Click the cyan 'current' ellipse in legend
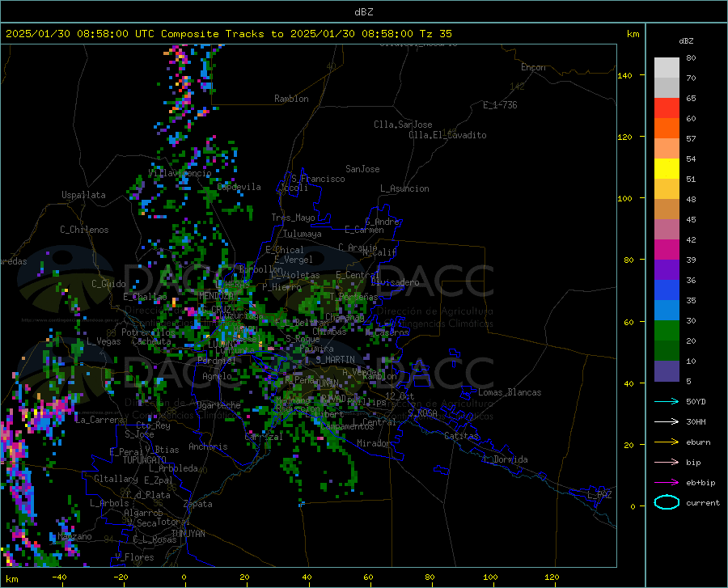Screen dimensions: 728x588 667,502
